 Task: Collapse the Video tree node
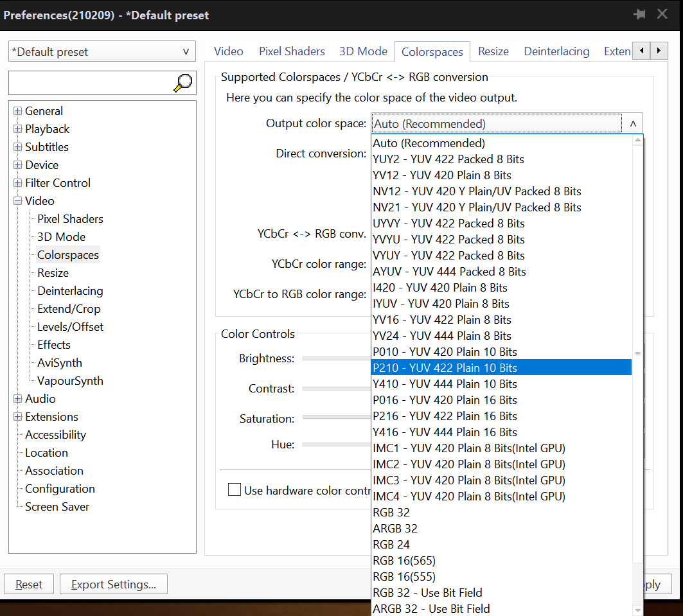pyautogui.click(x=17, y=201)
